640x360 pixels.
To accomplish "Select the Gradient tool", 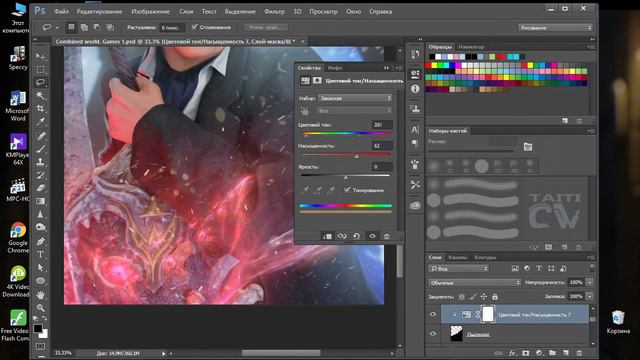I will coord(40,201).
